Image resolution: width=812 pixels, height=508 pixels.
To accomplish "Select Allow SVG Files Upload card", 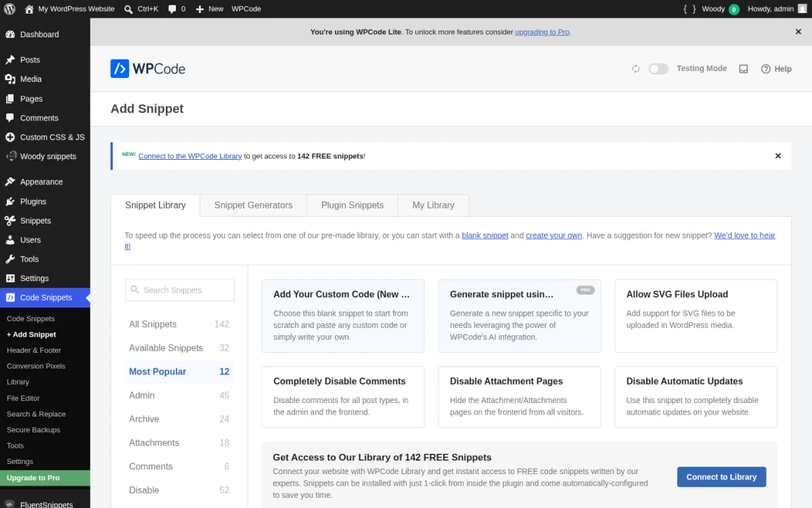I will tap(696, 316).
